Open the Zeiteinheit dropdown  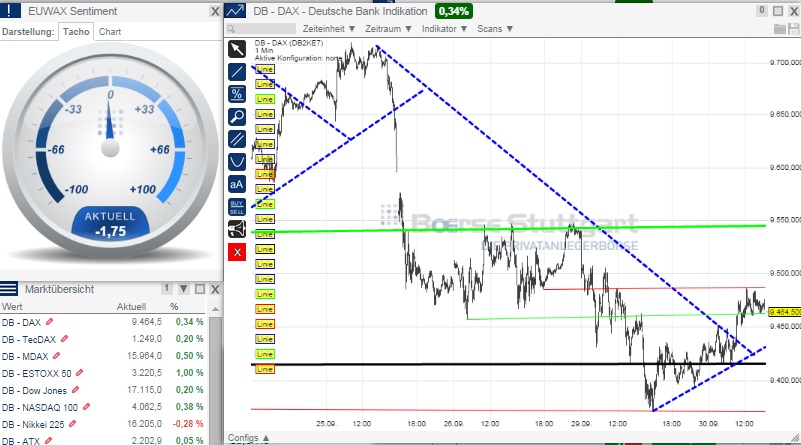329,29
